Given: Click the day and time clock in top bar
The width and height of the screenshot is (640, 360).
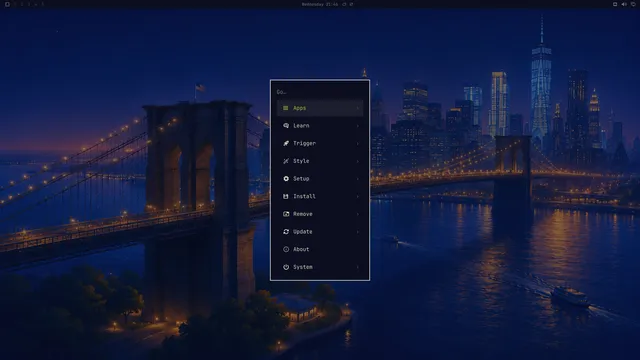Looking at the screenshot, I should pos(320,4).
